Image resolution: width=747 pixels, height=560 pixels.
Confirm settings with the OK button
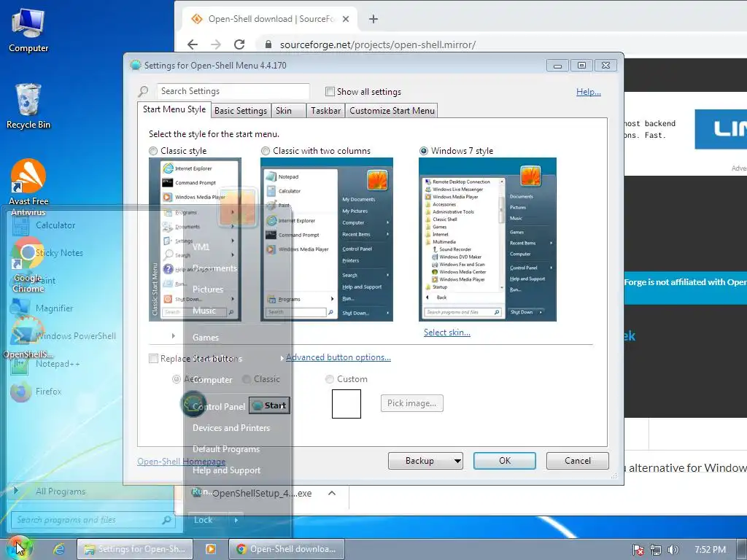pos(505,461)
